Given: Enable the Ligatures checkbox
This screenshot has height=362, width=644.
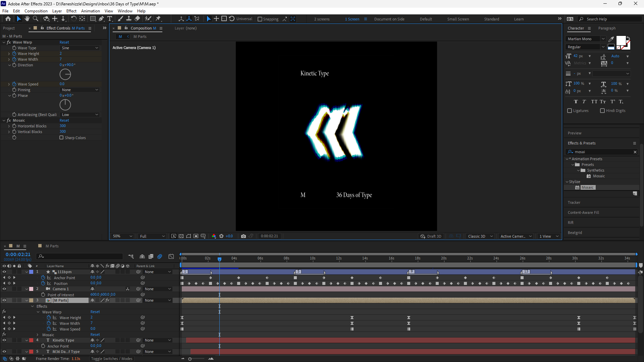Looking at the screenshot, I should coord(570,111).
